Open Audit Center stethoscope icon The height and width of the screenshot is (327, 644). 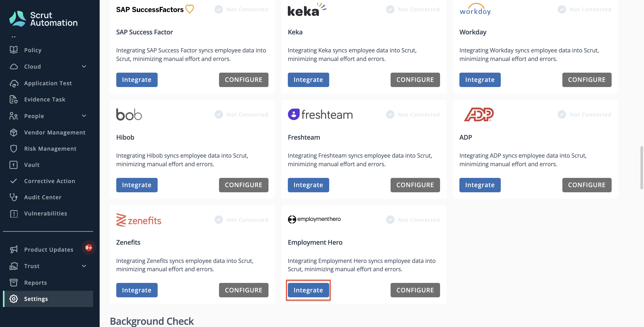14,197
